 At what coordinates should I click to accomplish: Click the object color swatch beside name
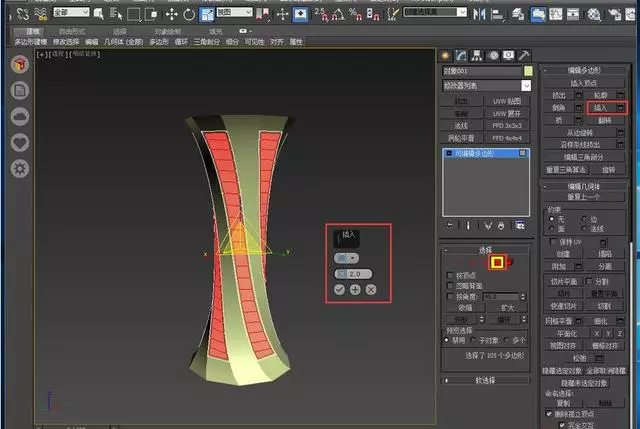point(528,71)
